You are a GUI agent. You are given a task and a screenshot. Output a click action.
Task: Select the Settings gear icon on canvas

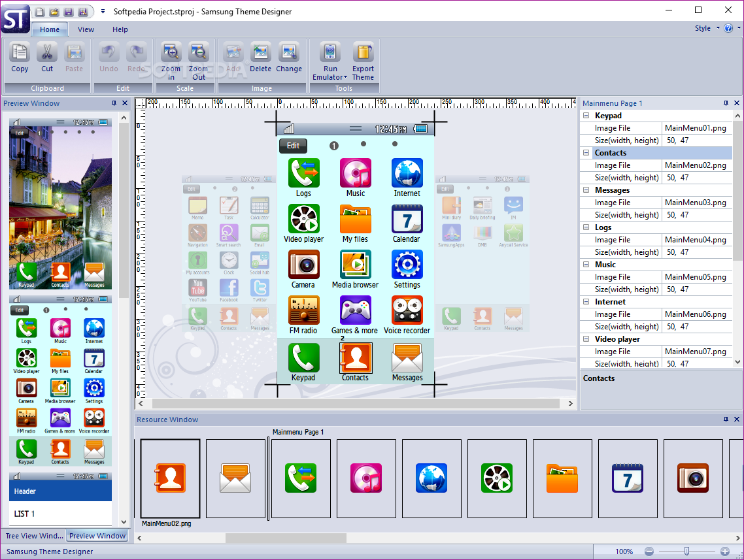point(407,265)
